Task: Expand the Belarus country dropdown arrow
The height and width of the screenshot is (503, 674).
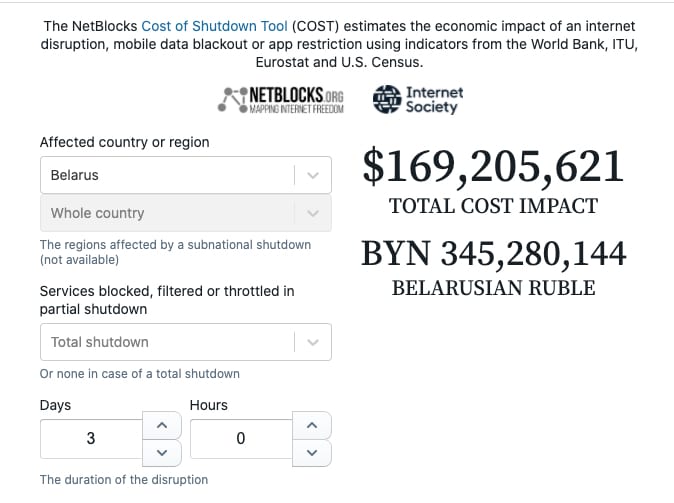Action: pos(312,175)
